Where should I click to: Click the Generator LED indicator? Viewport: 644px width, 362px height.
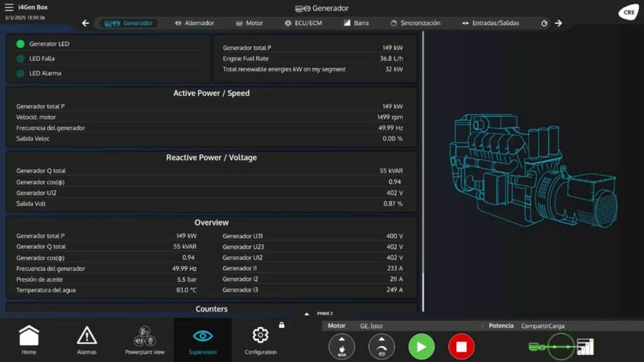click(21, 44)
